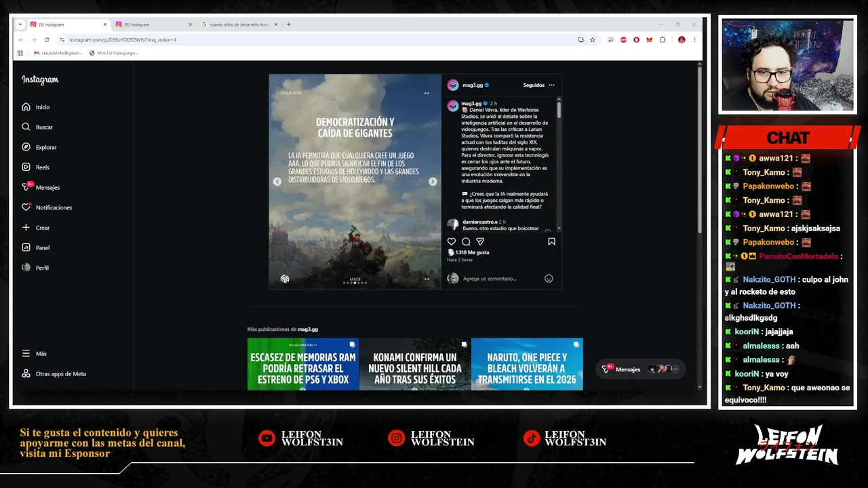Open the Explorar compass icon
This screenshot has height=488, width=868.
click(26, 147)
